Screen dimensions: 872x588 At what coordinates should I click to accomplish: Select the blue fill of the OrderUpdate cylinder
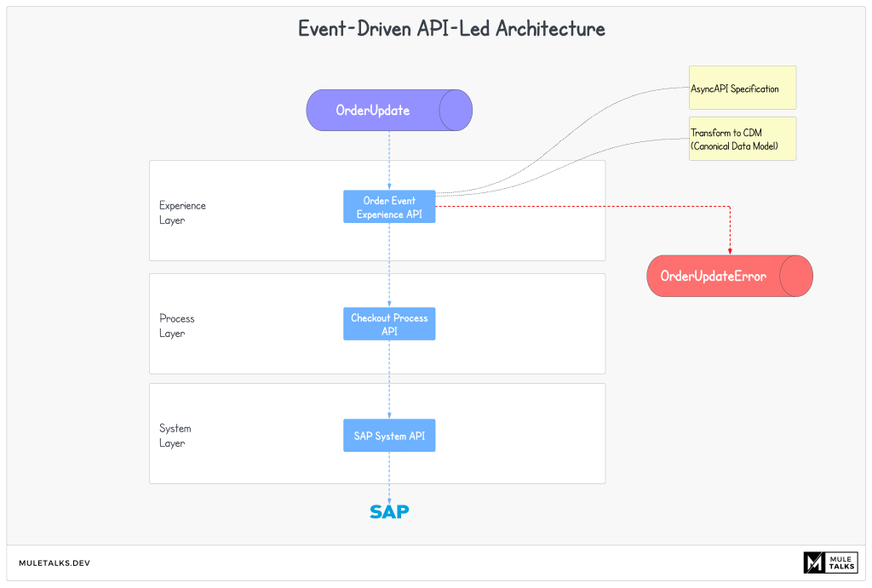tap(453, 110)
